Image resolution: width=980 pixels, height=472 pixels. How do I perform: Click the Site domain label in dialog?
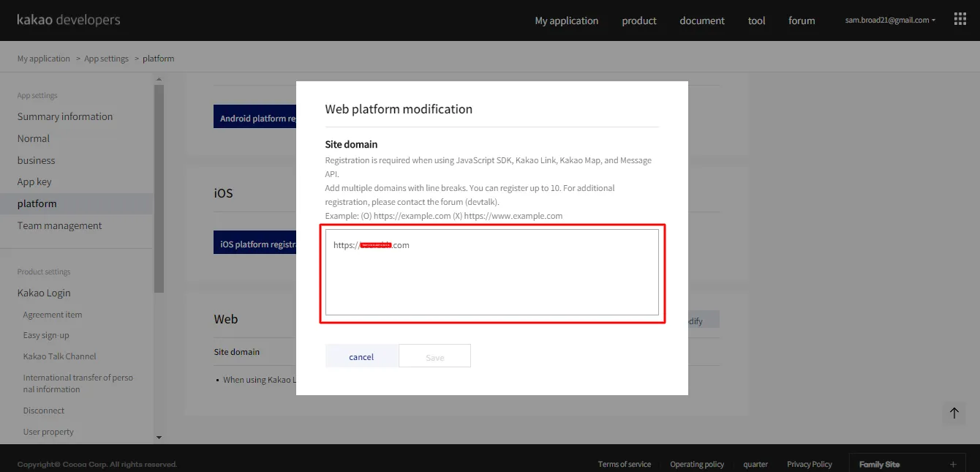pos(351,144)
